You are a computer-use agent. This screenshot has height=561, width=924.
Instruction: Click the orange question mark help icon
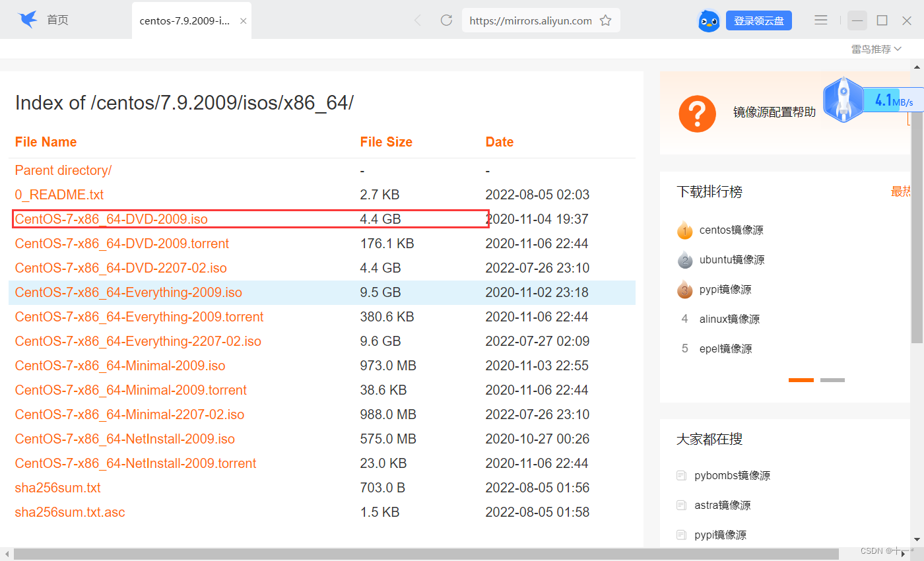point(697,114)
